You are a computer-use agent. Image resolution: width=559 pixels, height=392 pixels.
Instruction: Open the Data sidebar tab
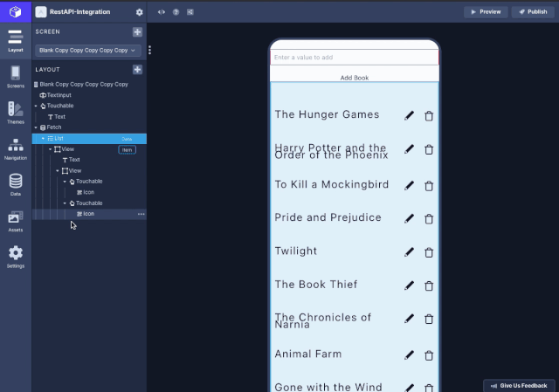[16, 184]
